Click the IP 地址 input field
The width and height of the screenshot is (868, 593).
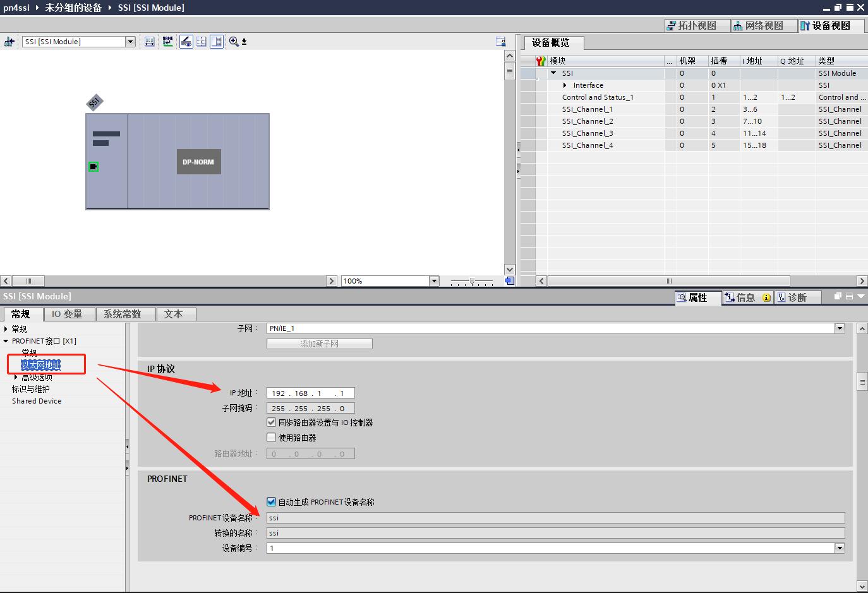click(x=311, y=393)
